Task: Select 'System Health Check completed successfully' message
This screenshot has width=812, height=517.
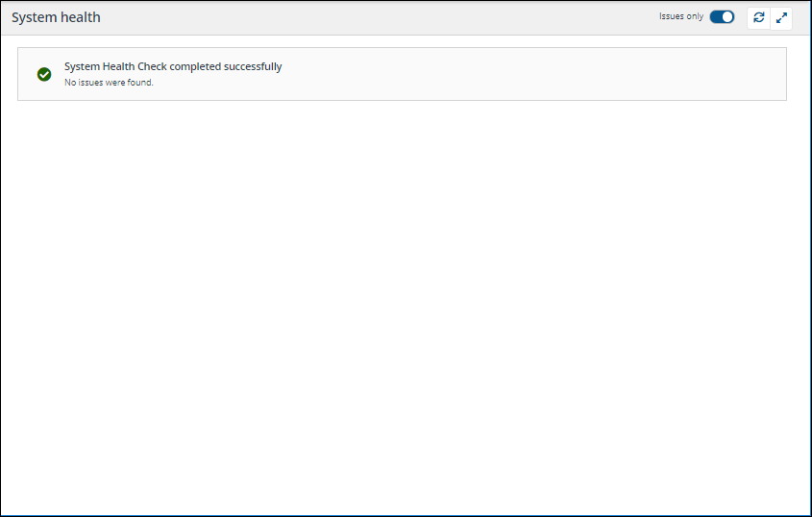Action: (173, 67)
